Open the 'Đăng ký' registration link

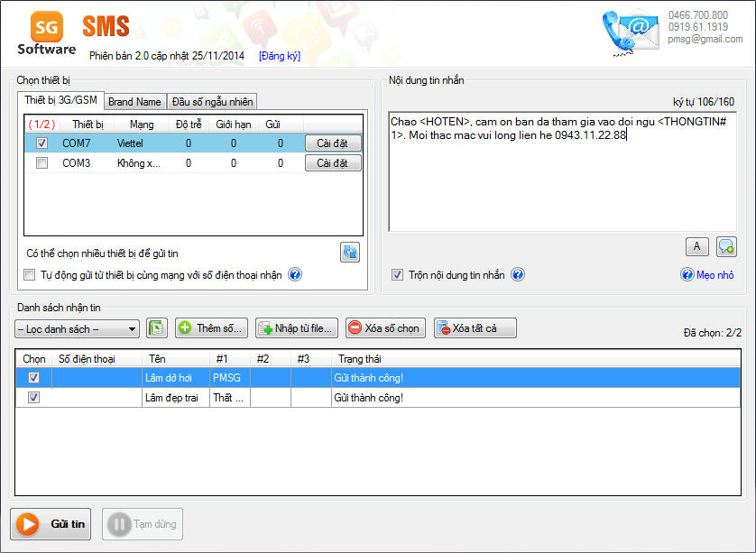(x=280, y=56)
